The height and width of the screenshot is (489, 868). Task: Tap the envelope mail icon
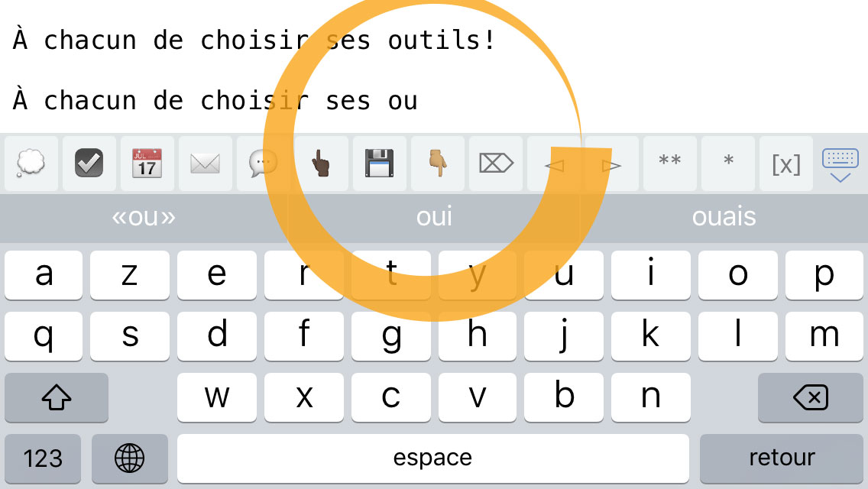tap(206, 164)
